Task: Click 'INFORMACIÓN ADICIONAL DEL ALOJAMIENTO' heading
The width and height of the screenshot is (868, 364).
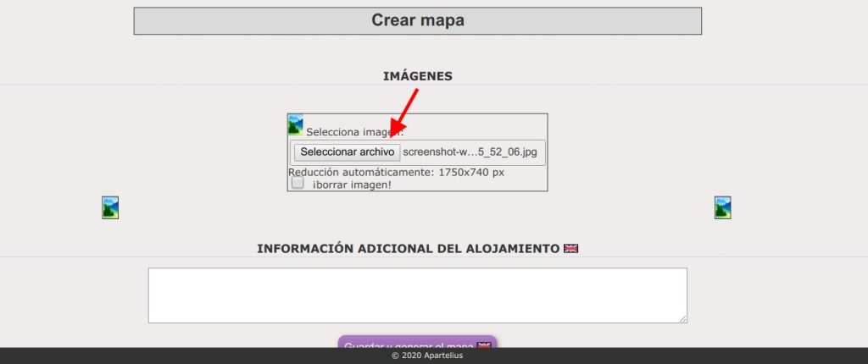Action: click(x=408, y=249)
